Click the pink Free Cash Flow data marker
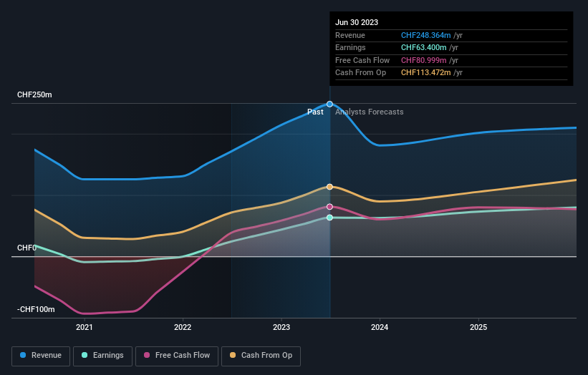This screenshot has height=375, width=588. click(x=329, y=207)
